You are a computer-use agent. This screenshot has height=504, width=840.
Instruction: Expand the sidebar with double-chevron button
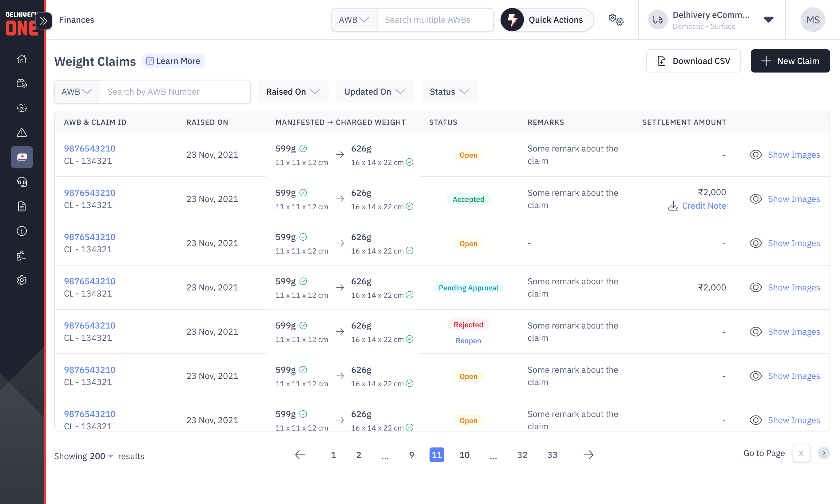pyautogui.click(x=43, y=21)
